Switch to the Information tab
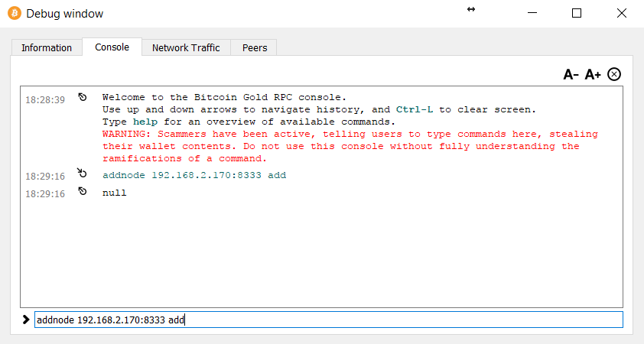The height and width of the screenshot is (344, 644). pyautogui.click(x=47, y=47)
